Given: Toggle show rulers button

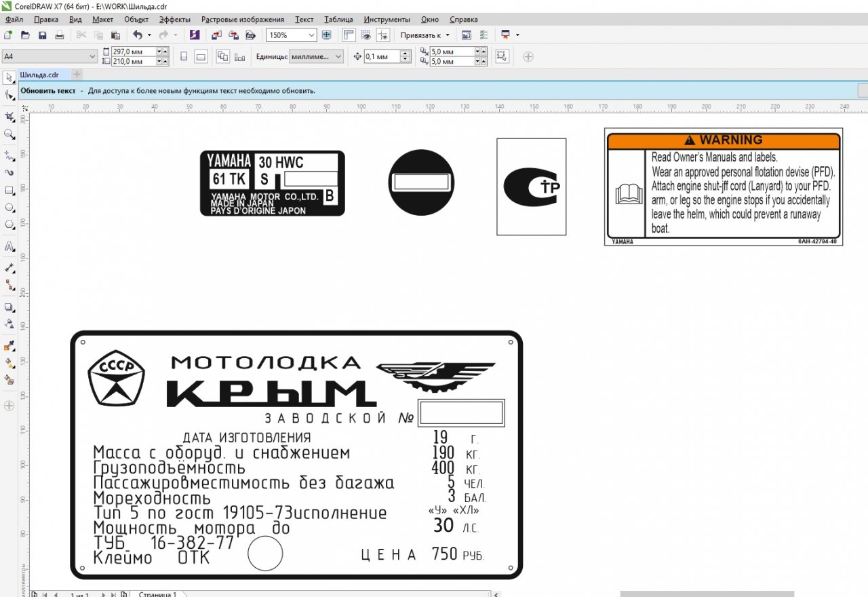Looking at the screenshot, I should pos(349,35).
